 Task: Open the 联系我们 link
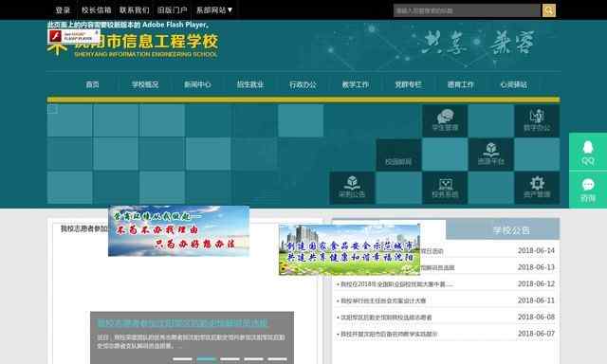135,10
